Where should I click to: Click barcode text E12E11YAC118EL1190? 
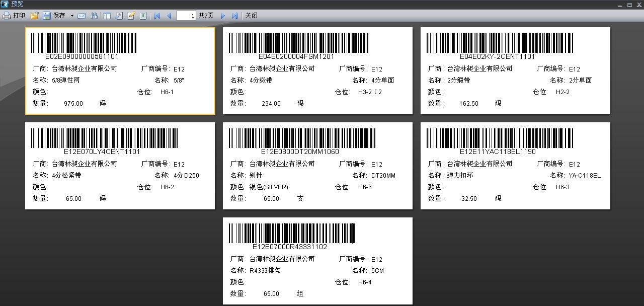498,151
